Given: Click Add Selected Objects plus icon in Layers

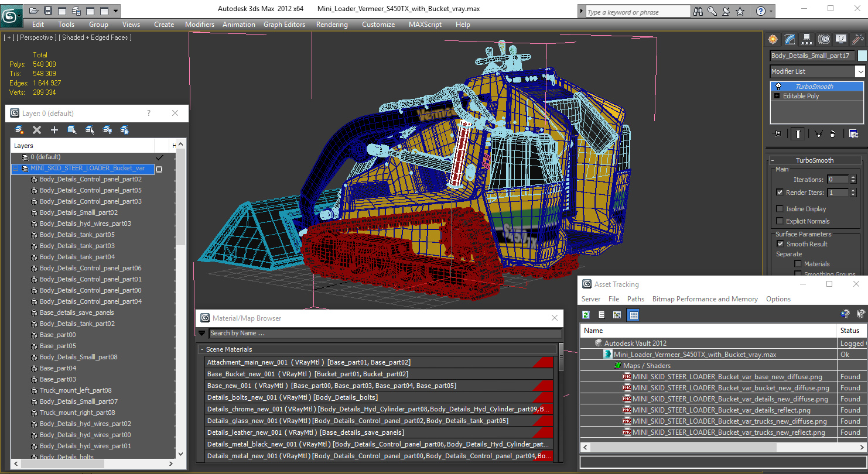Looking at the screenshot, I should (x=54, y=130).
